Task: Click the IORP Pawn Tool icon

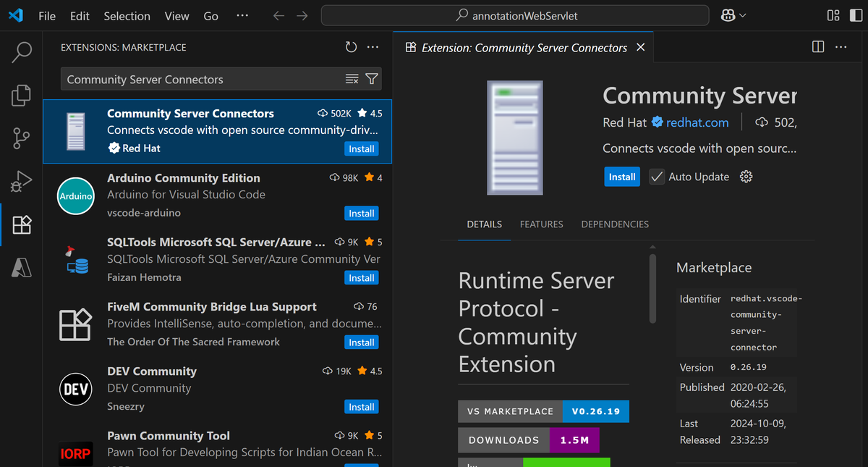Action: [x=76, y=454]
